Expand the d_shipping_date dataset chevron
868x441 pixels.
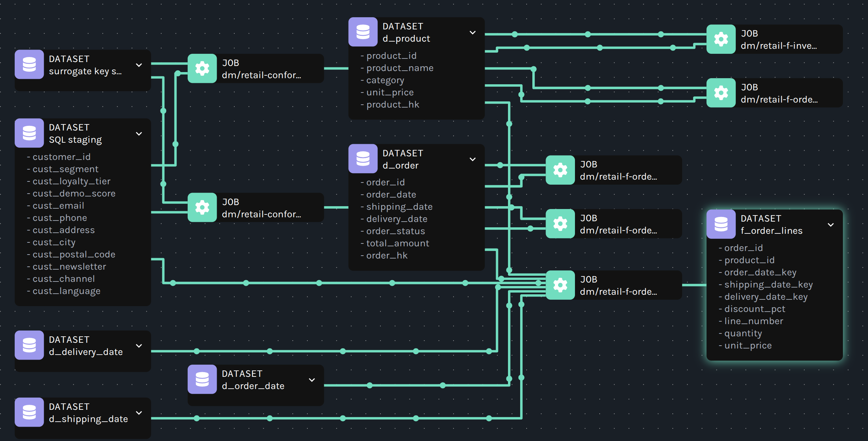(x=139, y=413)
